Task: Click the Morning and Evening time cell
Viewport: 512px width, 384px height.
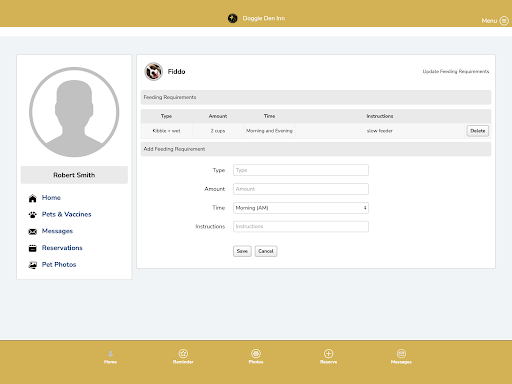Action: point(269,131)
